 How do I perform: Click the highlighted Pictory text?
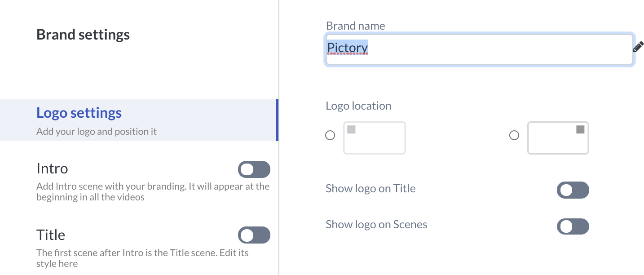coord(347,47)
